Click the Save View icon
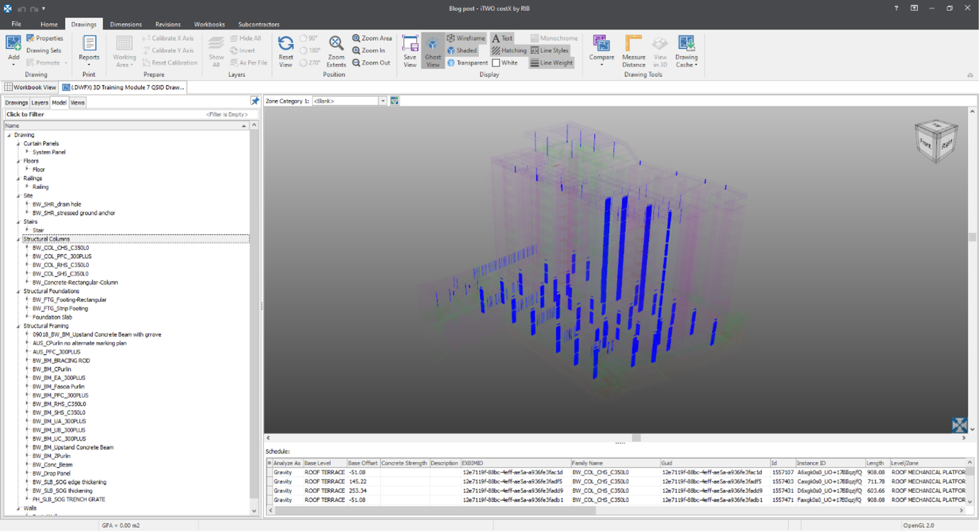This screenshot has height=532, width=980. (410, 44)
